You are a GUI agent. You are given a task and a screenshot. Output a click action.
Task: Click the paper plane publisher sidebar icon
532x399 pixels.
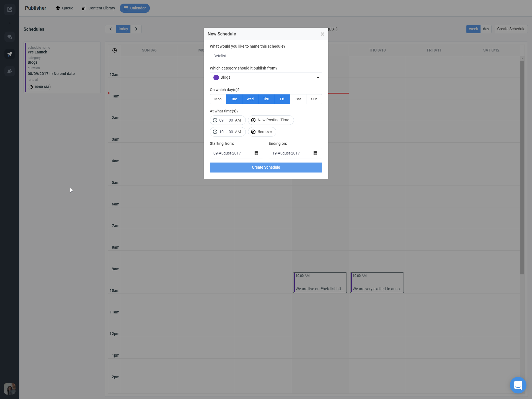10,54
